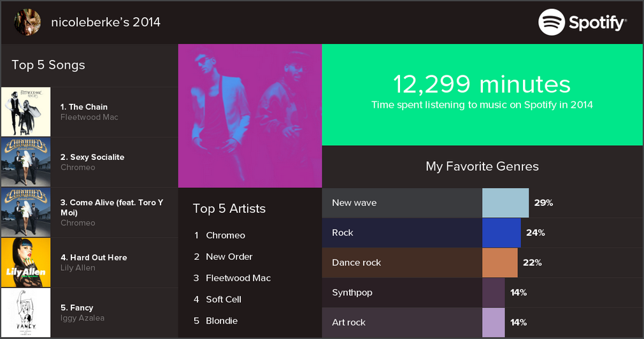The width and height of the screenshot is (644, 339).
Task: Click the orange Dance rock bar
Action: pos(500,263)
